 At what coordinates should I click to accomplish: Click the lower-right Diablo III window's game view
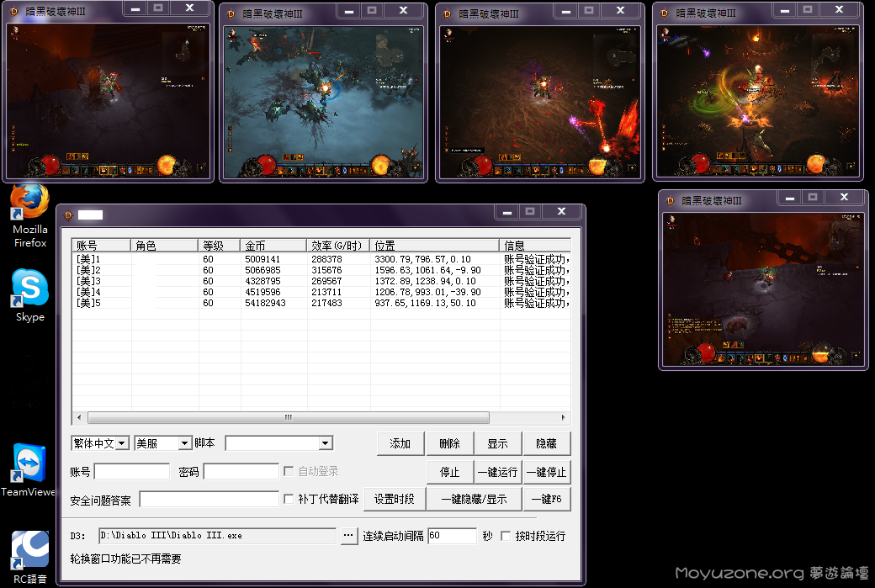(763, 289)
